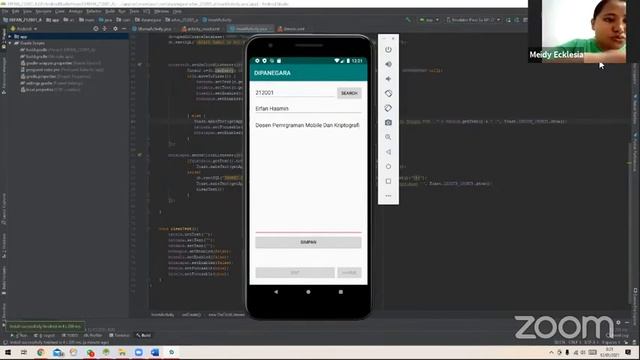Tap the SEARCH button in the app

point(349,93)
